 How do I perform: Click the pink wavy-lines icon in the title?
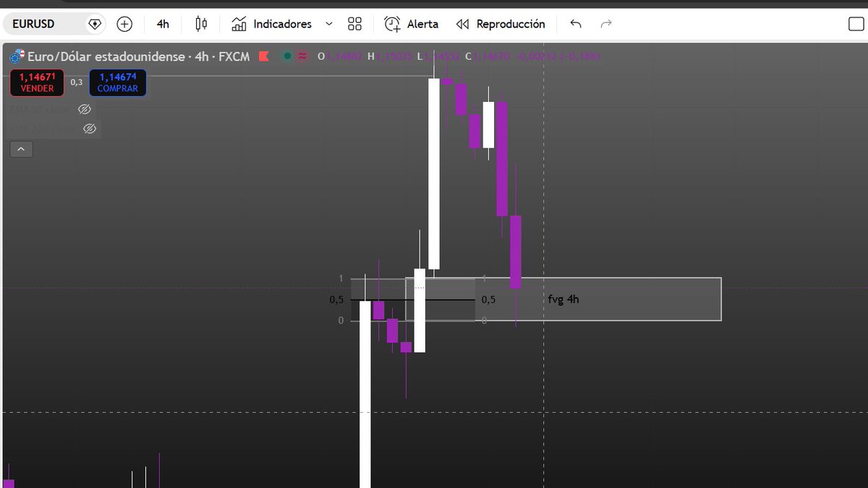point(302,56)
